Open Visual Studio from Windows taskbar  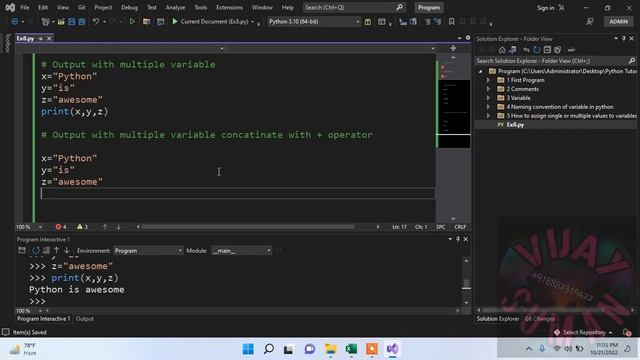(x=393, y=349)
